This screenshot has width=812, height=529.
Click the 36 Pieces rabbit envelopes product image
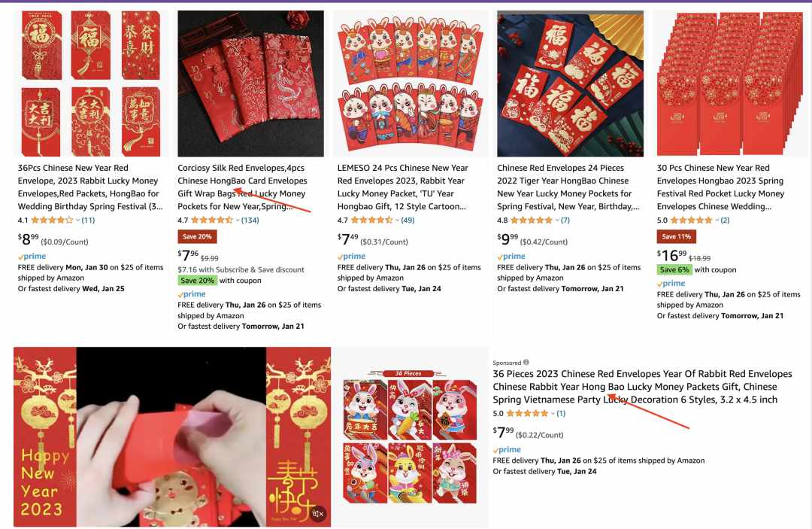point(410,437)
